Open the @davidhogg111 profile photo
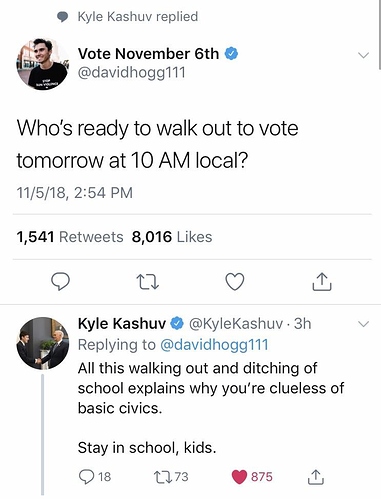This screenshot has width=381, height=499. click(x=43, y=64)
